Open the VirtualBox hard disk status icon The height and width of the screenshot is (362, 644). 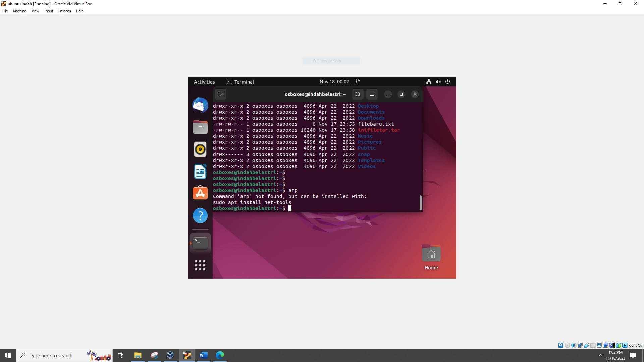click(560, 345)
